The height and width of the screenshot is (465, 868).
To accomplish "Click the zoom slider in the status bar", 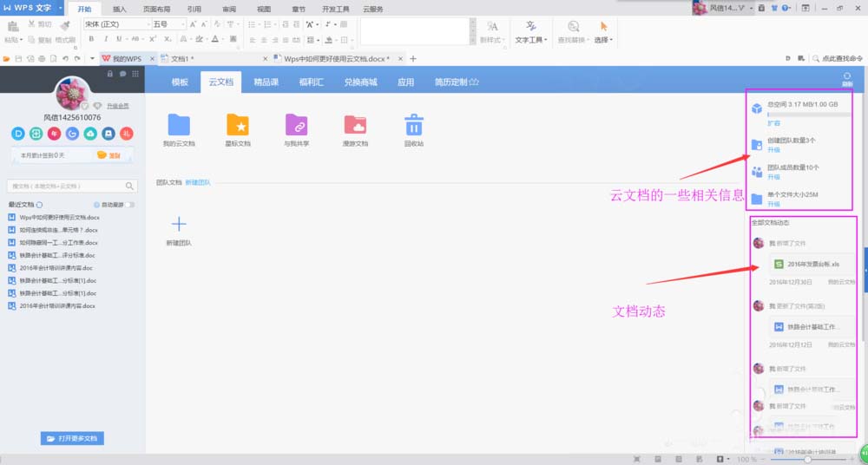I will pyautogui.click(x=806, y=460).
